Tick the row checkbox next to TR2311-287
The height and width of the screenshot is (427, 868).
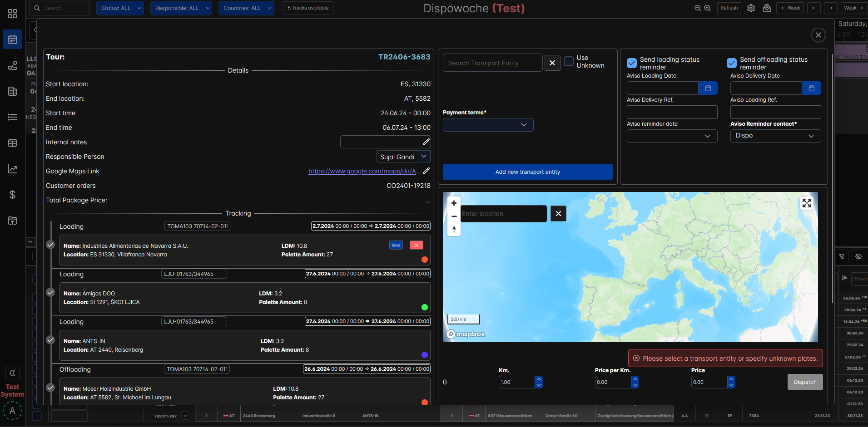pyautogui.click(x=37, y=416)
